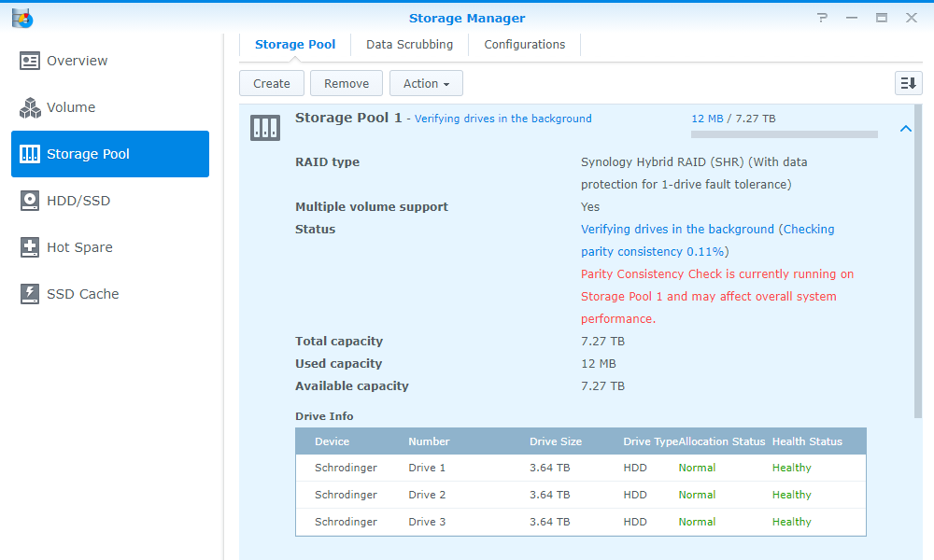This screenshot has width=934, height=560.
Task: Click Total capacity value 7.27 TB
Action: [x=602, y=341]
